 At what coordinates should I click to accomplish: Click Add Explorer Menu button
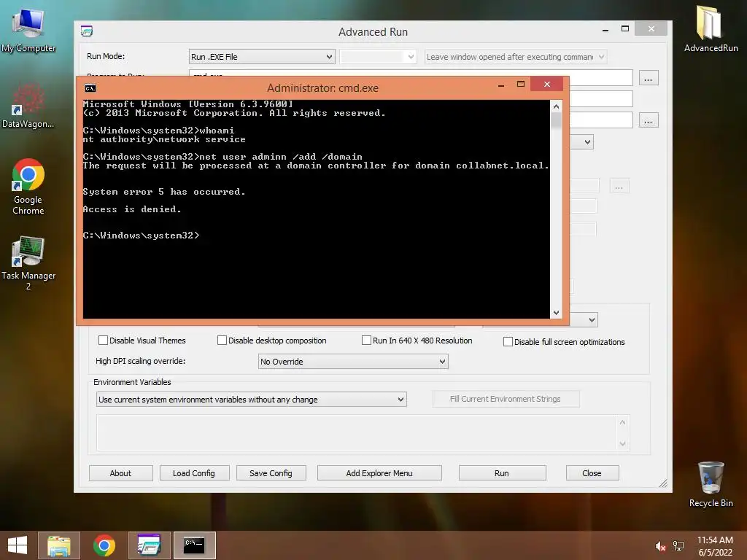(379, 473)
